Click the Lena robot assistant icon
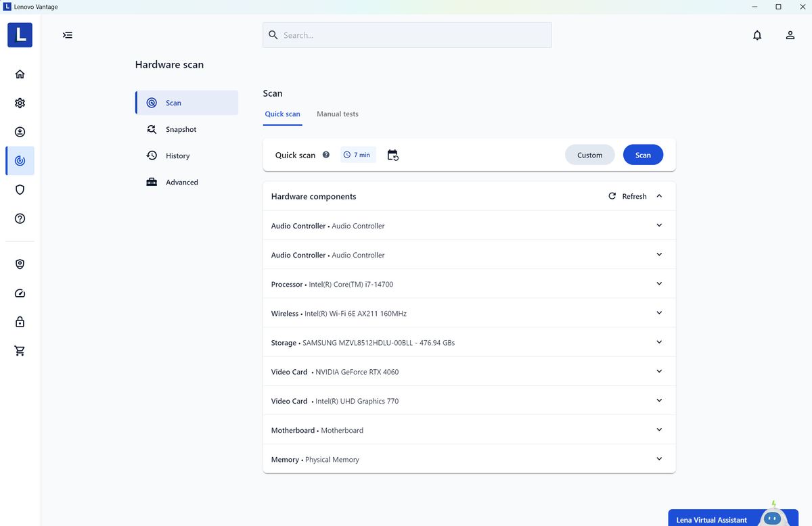This screenshot has height=526, width=812. coord(771,515)
